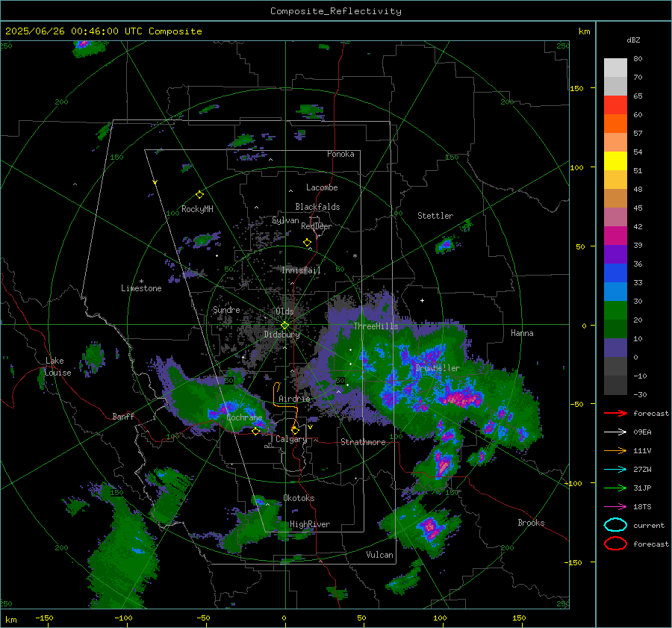Click the dBZ legend heading
The height and width of the screenshot is (628, 672).
coord(633,40)
